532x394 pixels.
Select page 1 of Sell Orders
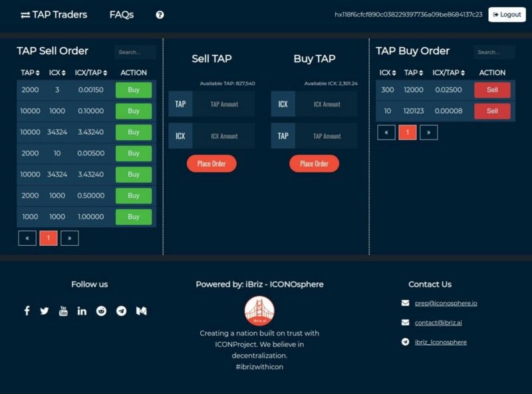(49, 238)
